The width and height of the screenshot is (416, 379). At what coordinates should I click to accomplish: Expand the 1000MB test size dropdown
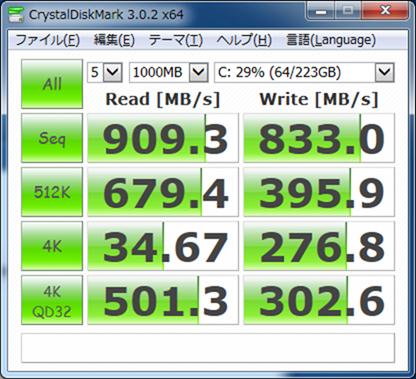pyautogui.click(x=199, y=72)
